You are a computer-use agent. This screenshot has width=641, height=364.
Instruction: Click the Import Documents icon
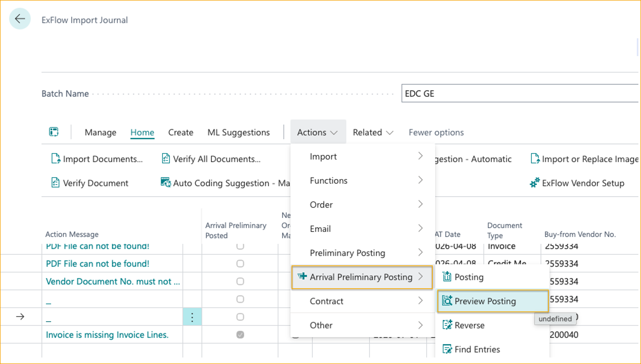55,158
